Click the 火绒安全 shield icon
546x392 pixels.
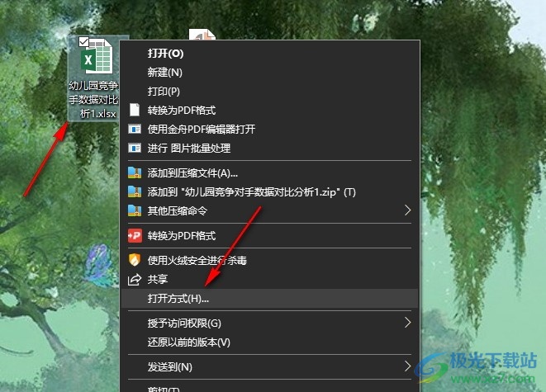[135, 260]
